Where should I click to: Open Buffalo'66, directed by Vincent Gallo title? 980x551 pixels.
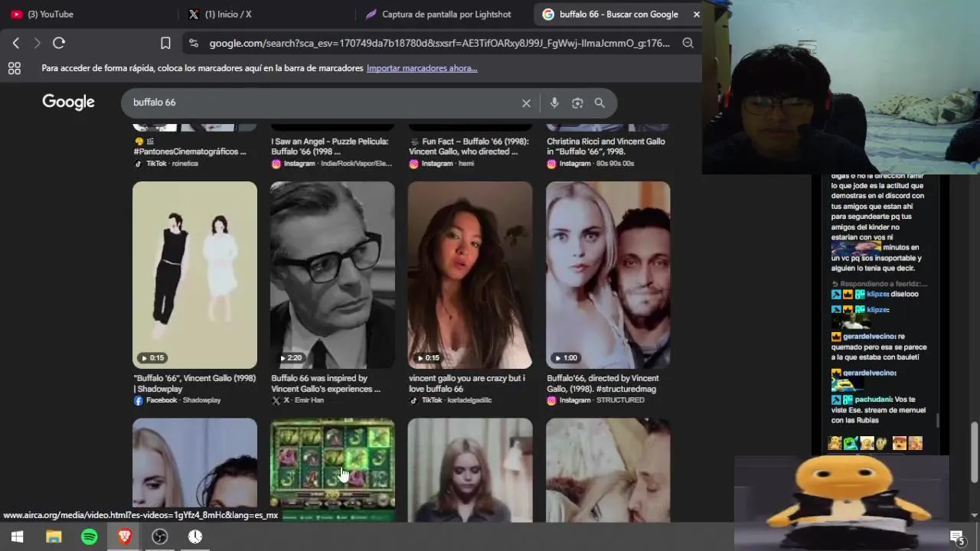pyautogui.click(x=603, y=383)
